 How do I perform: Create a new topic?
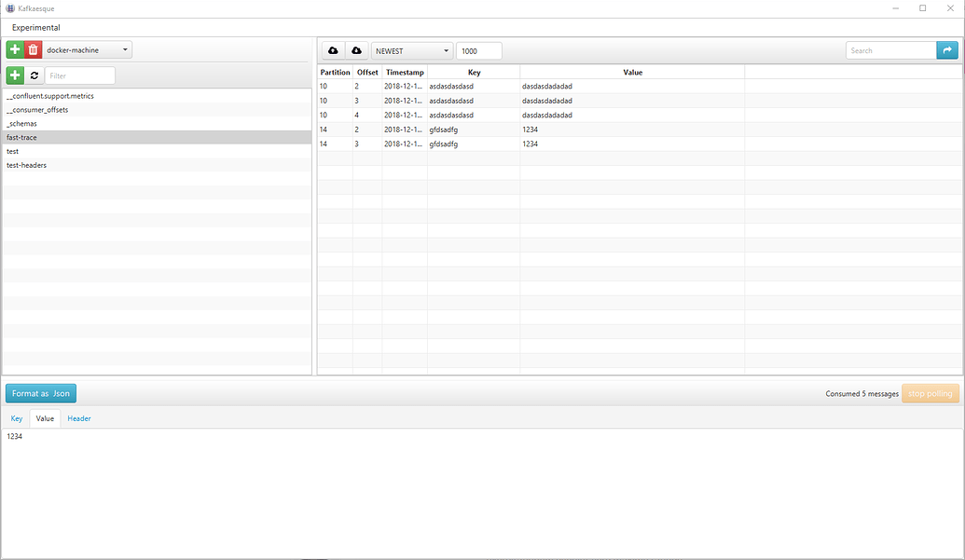pos(14,75)
